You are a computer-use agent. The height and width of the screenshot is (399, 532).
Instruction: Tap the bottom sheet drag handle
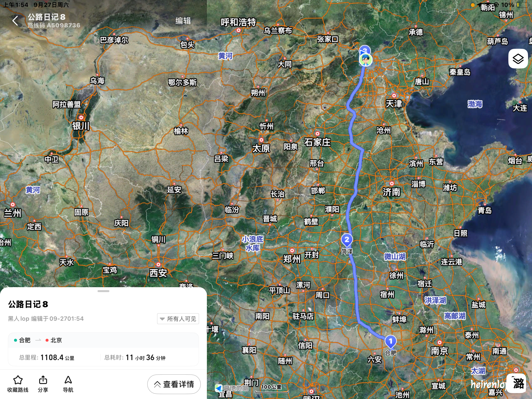[x=103, y=291]
